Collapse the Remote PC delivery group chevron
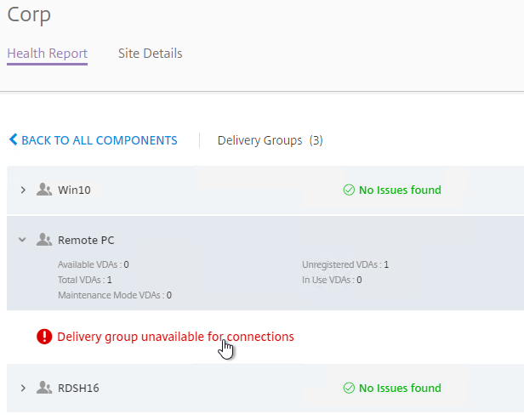Screen dimensions: 524x420 (22, 240)
